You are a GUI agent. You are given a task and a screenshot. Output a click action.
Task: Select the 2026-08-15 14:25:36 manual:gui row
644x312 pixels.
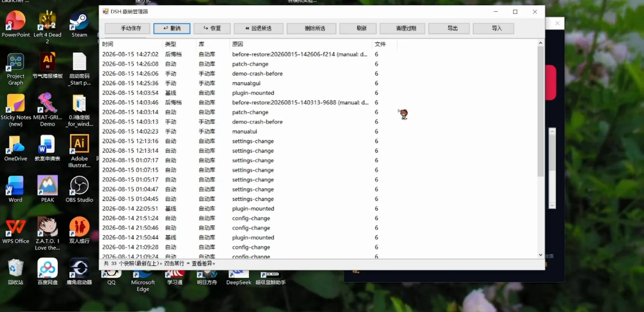248,83
